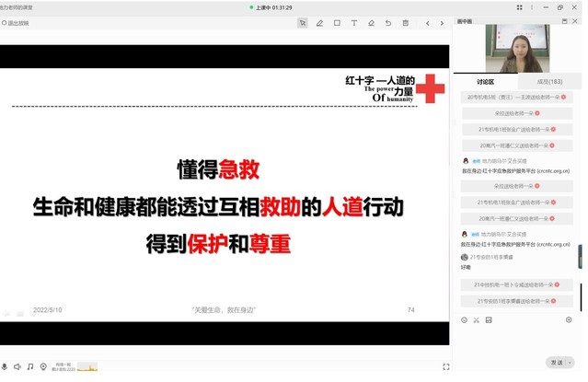Advance to the next slide
Screen dimensions: 588x382
pos(442,23)
